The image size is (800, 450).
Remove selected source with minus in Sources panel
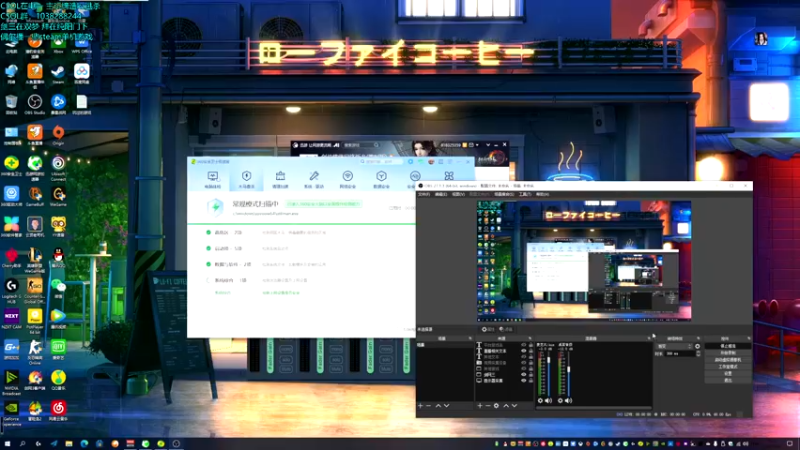tap(488, 406)
